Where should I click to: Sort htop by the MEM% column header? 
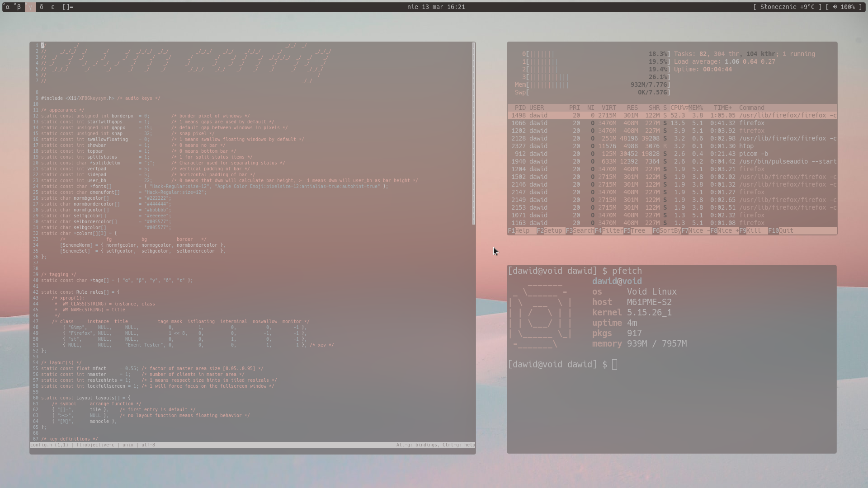point(696,108)
